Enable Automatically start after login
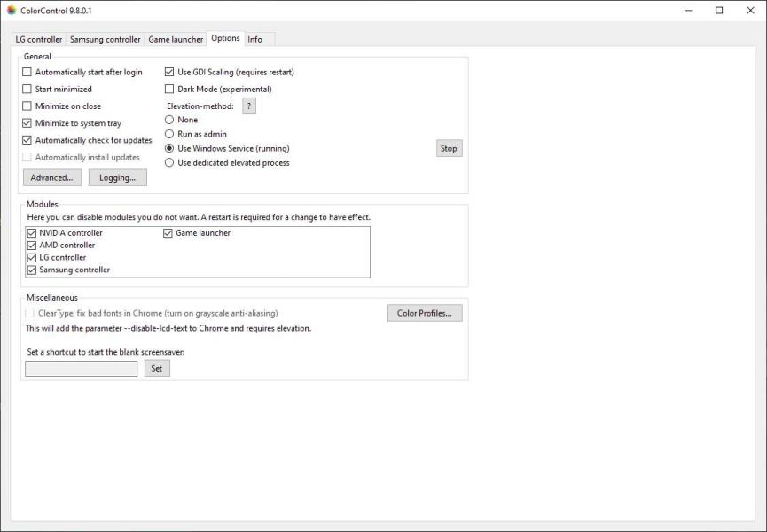 (82, 72)
